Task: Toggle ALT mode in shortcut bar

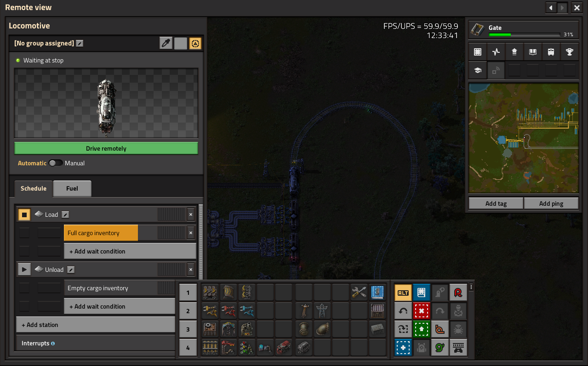Action: click(x=403, y=293)
